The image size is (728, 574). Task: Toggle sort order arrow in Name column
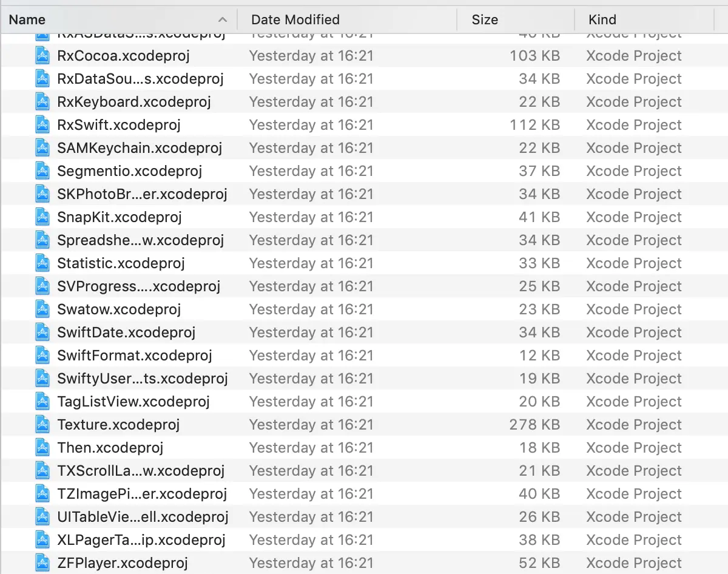[222, 19]
